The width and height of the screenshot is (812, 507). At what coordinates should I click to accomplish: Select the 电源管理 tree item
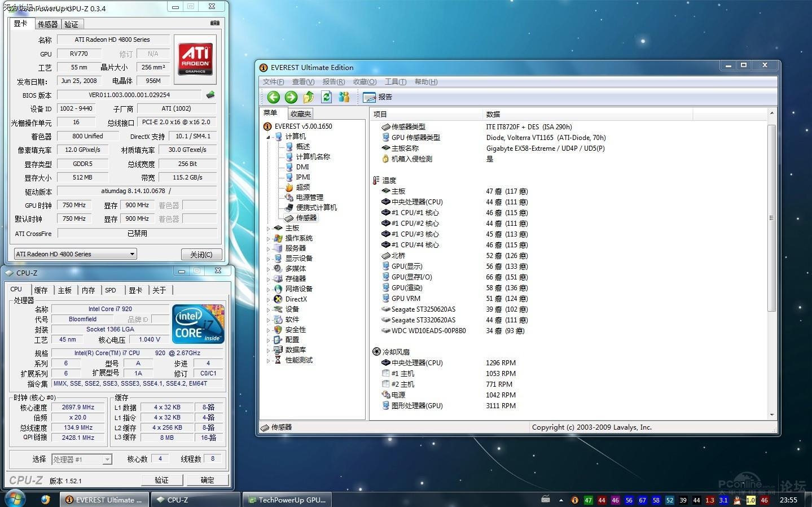point(304,198)
